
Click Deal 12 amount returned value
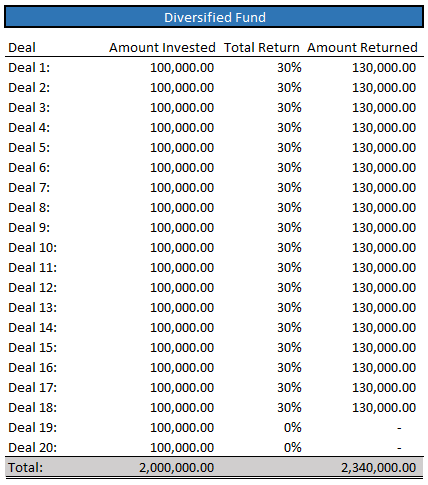click(384, 288)
